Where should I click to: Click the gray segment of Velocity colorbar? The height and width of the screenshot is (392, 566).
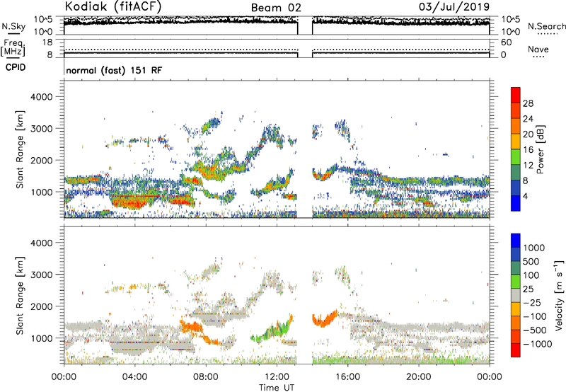point(516,295)
